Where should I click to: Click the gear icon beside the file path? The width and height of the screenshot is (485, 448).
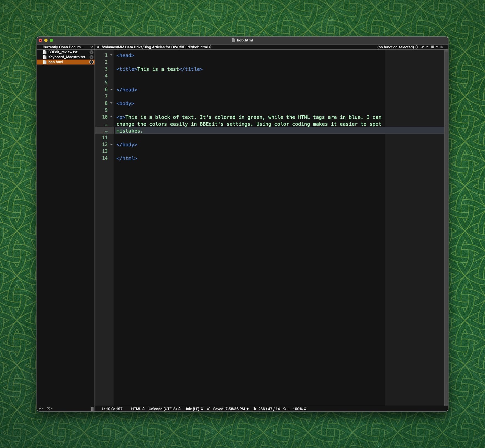point(98,47)
